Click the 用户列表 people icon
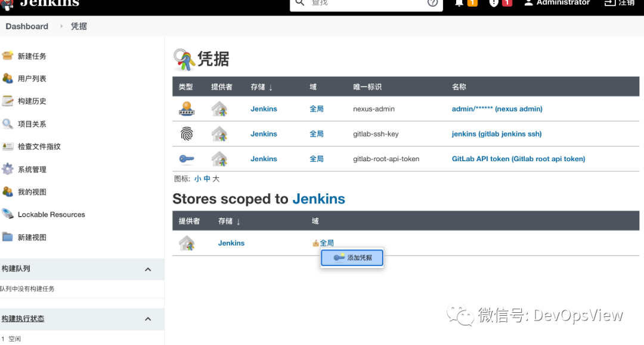 pyautogui.click(x=7, y=78)
